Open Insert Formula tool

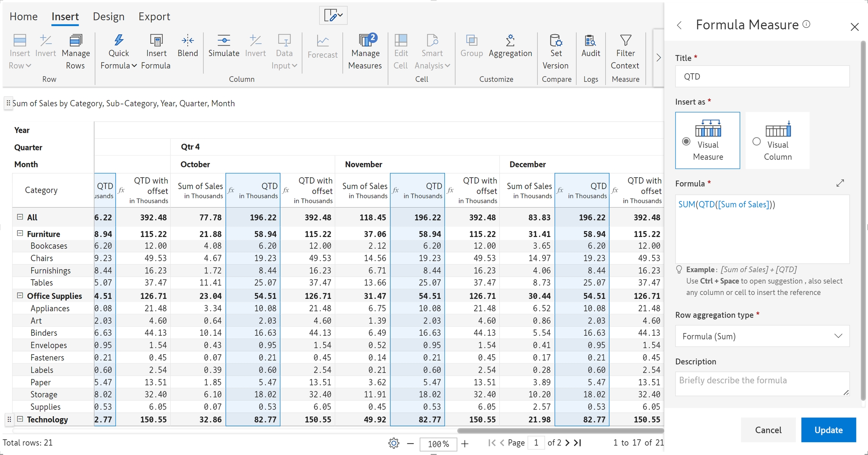tap(156, 40)
